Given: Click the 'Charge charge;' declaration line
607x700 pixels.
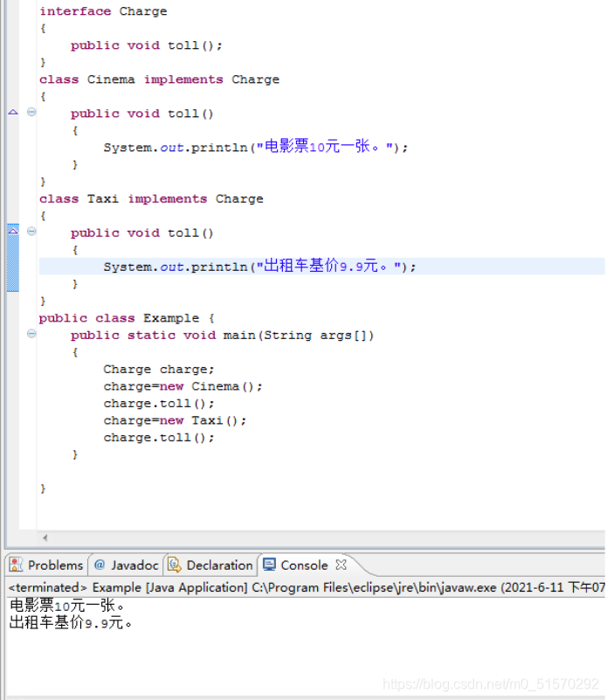Looking at the screenshot, I should pyautogui.click(x=159, y=370).
